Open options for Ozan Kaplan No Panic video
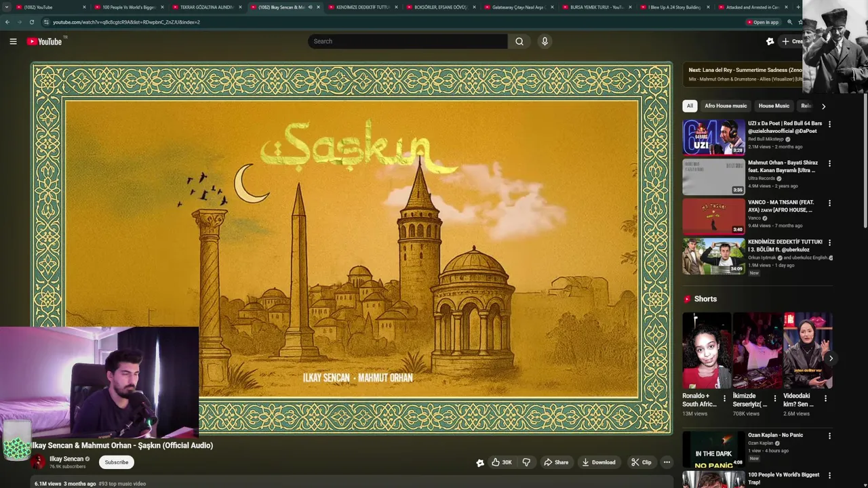Screen dimensions: 868x488 (x=829, y=436)
